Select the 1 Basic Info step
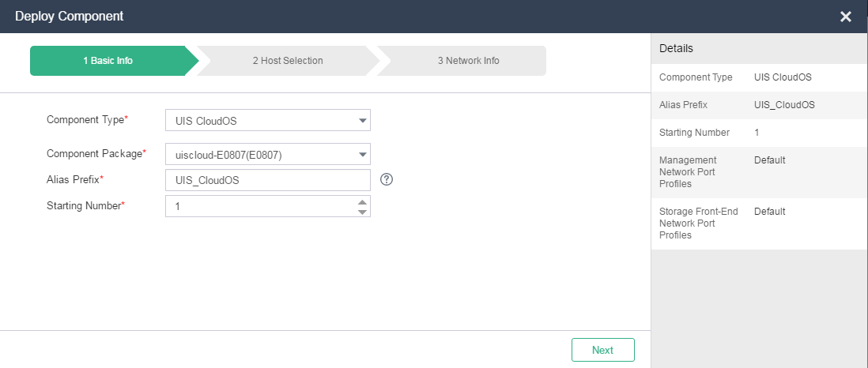 [108, 61]
